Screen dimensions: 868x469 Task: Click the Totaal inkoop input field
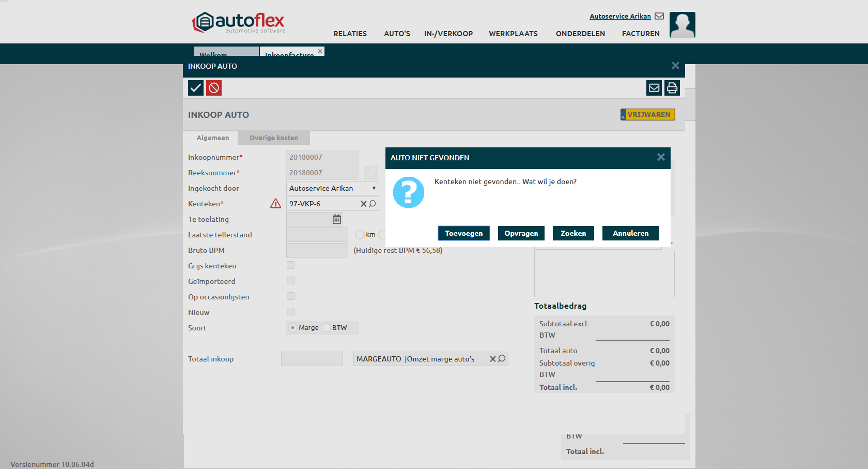coord(312,359)
